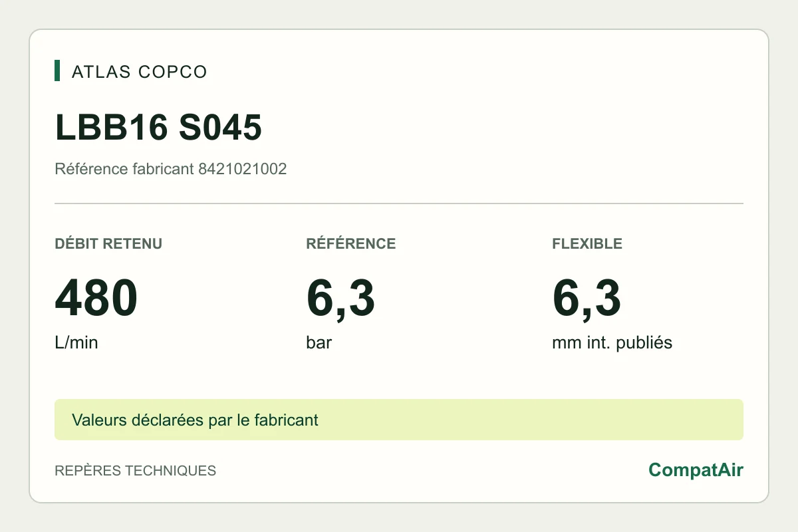Screen dimensions: 798x532
Task: Click the 480 flow value
Action: coord(96,299)
